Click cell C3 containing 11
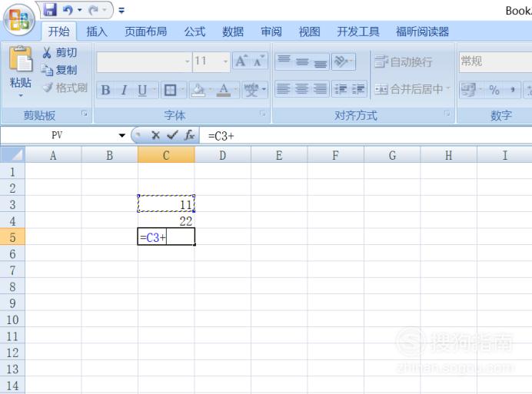 (x=166, y=204)
